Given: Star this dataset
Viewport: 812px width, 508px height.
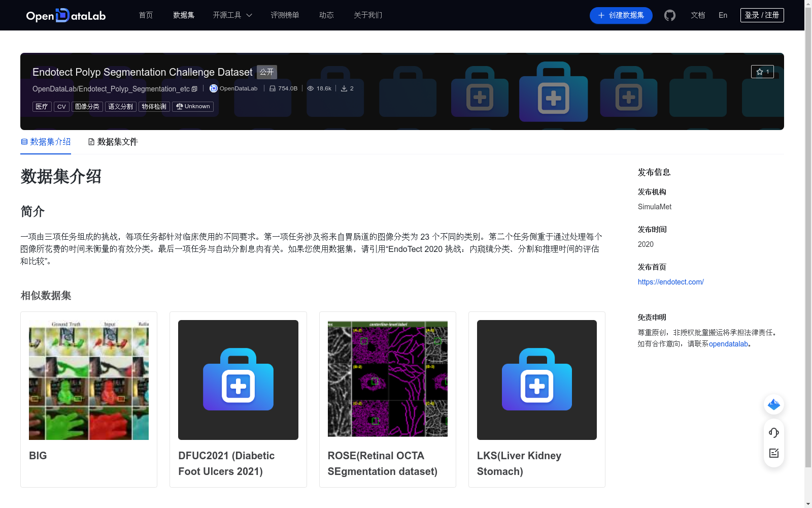Looking at the screenshot, I should pos(762,72).
